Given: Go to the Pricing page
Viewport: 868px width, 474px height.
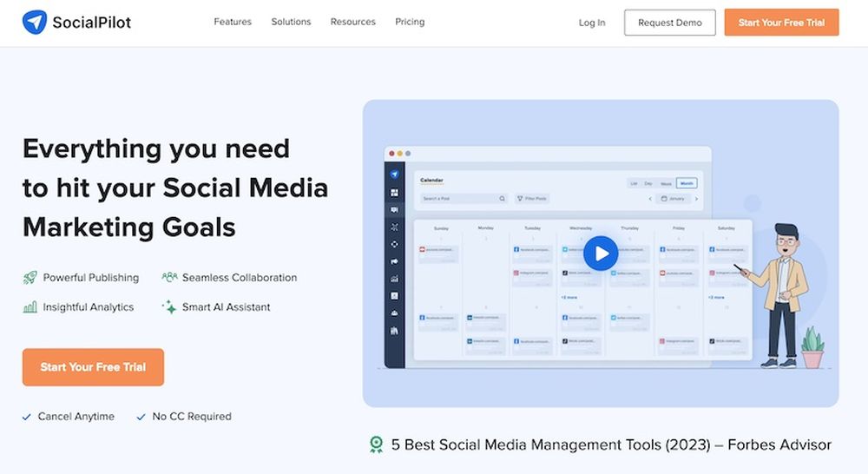Looking at the screenshot, I should click(410, 22).
